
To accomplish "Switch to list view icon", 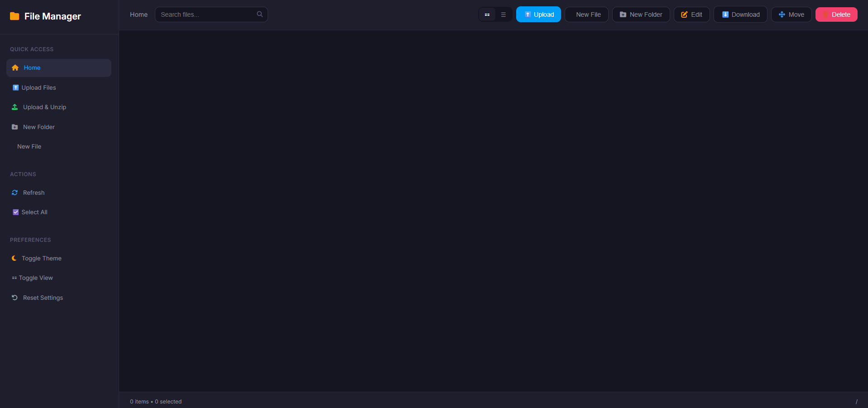I will click(x=503, y=14).
